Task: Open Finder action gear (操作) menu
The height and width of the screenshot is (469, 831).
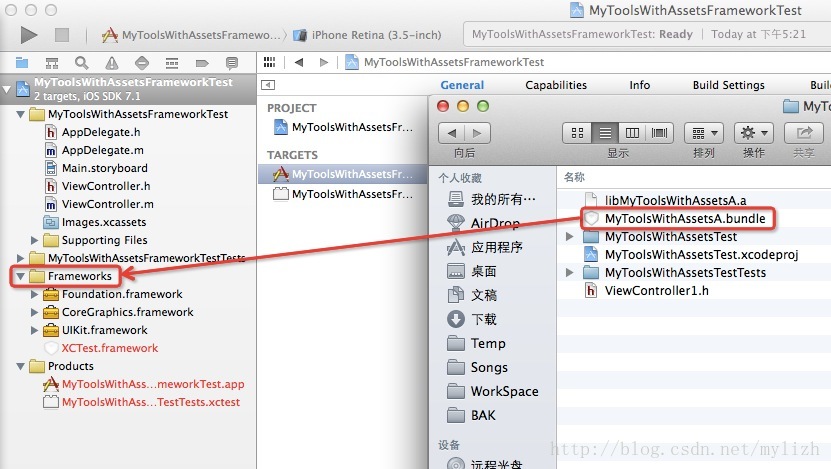Action: (x=754, y=133)
